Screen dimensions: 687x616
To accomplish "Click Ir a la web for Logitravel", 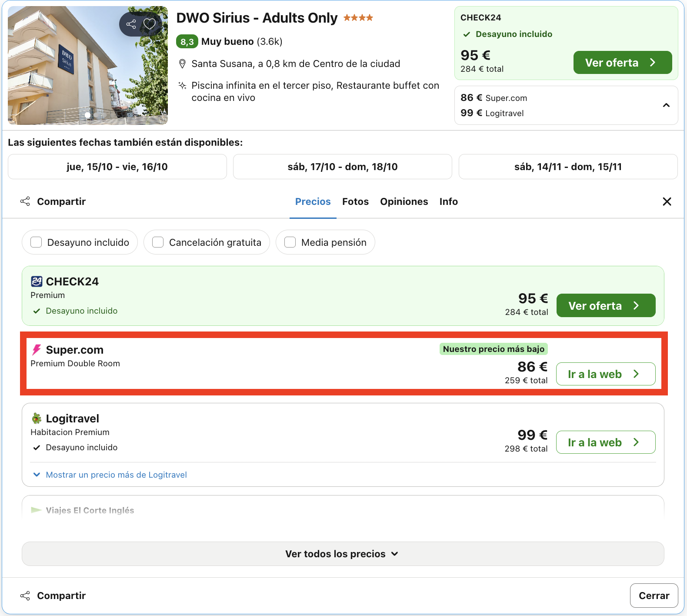I will tap(606, 442).
